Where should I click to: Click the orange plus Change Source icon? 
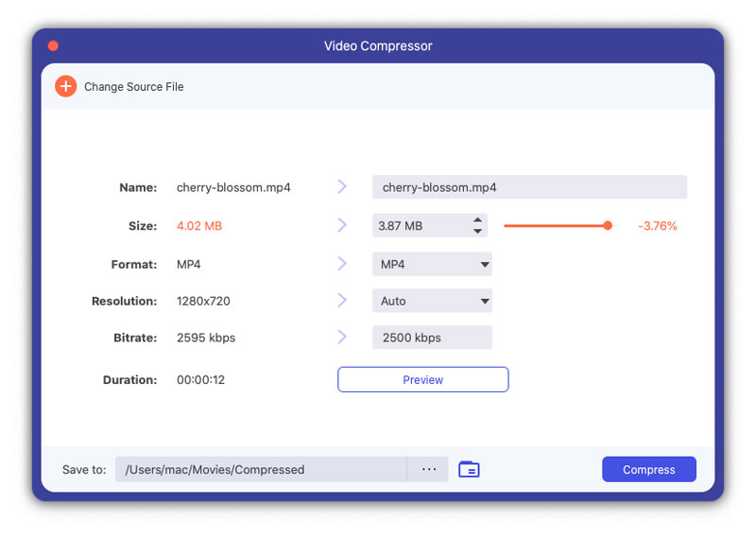coord(65,86)
